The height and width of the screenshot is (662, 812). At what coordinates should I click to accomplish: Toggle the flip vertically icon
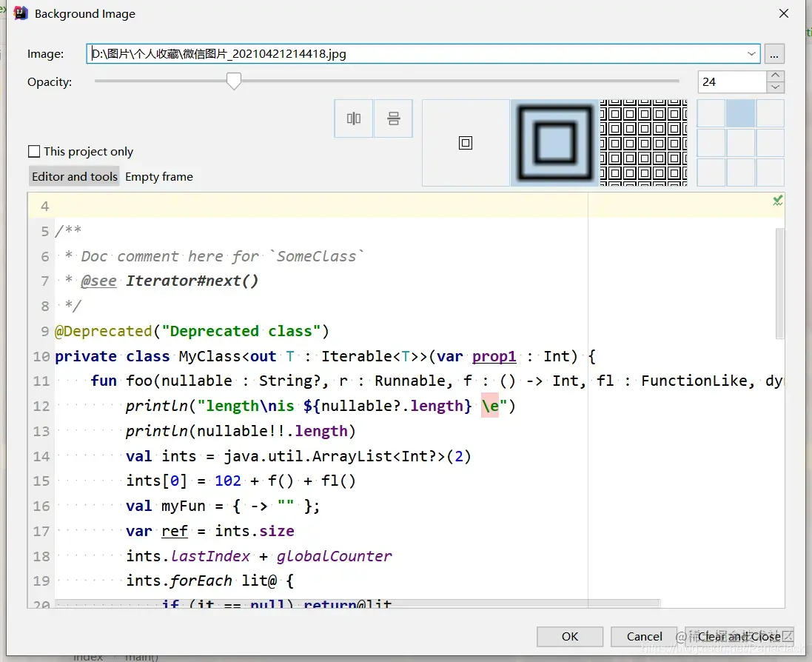394,118
